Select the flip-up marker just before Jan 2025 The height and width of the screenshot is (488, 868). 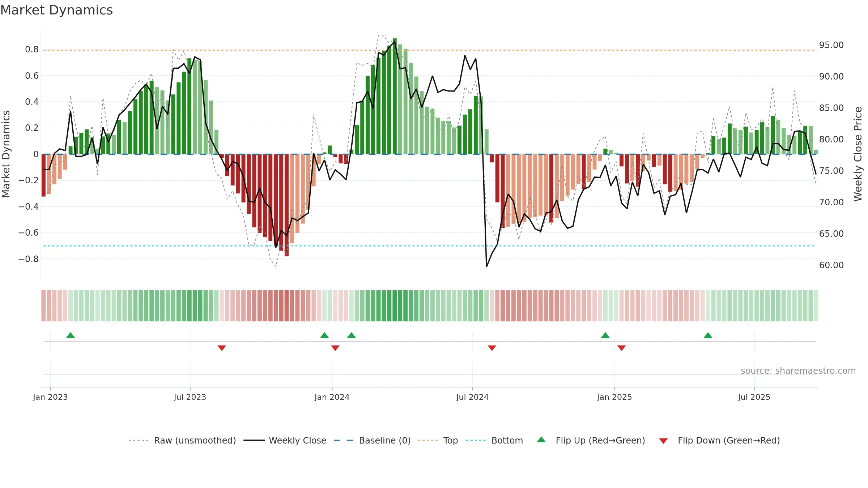tap(605, 335)
